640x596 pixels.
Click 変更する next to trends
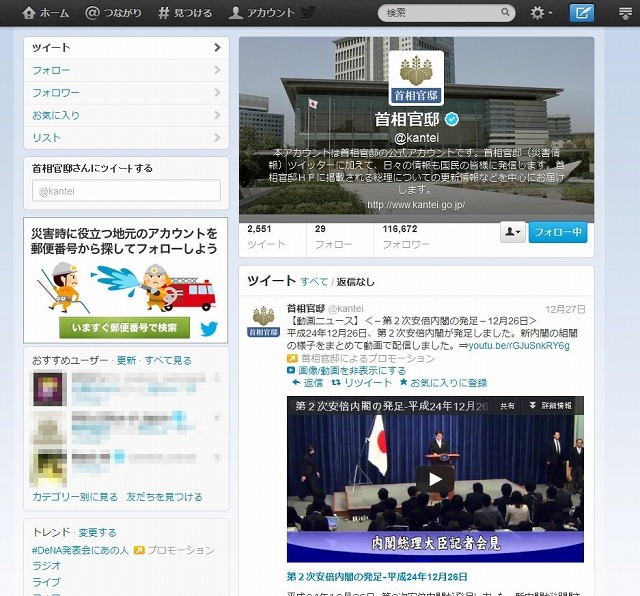[97, 532]
